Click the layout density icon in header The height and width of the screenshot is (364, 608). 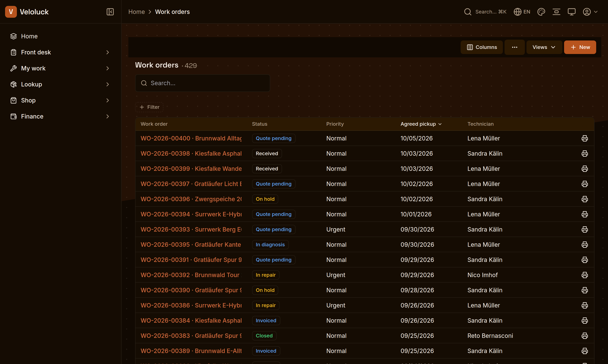tap(556, 12)
